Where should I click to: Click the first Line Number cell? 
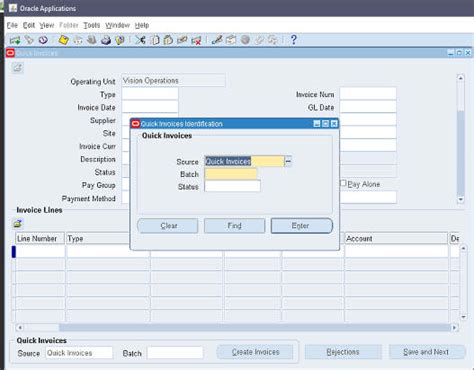pyautogui.click(x=40, y=251)
